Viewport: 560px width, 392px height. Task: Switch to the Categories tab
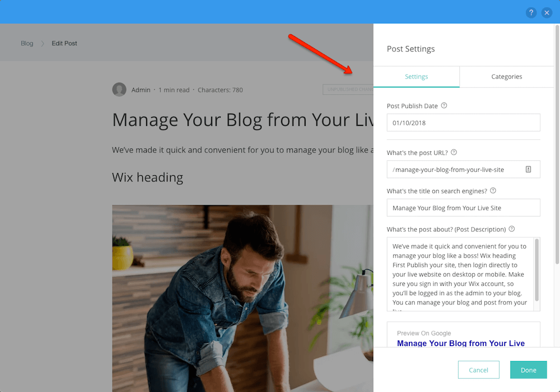506,77
